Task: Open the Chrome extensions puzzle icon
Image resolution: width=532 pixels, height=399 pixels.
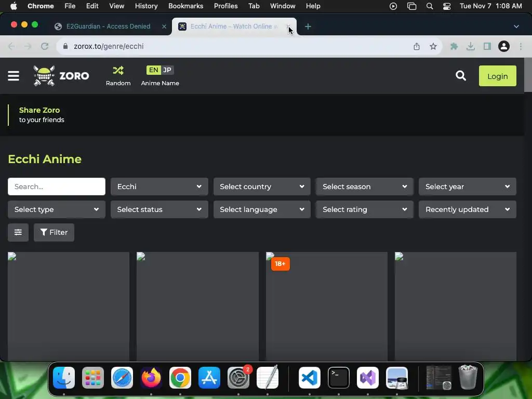Action: click(454, 46)
